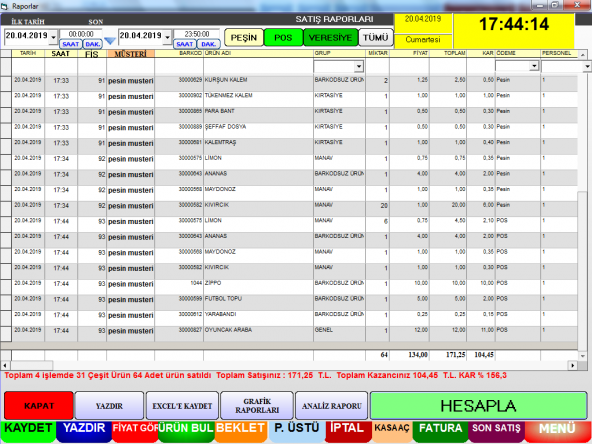Click the horizontal scrollbar right arrow
This screenshot has width=592, height=444.
[x=573, y=365]
